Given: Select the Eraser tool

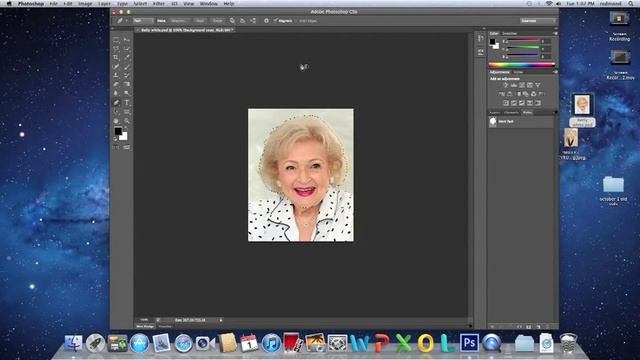Looking at the screenshot, I should (x=116, y=84).
